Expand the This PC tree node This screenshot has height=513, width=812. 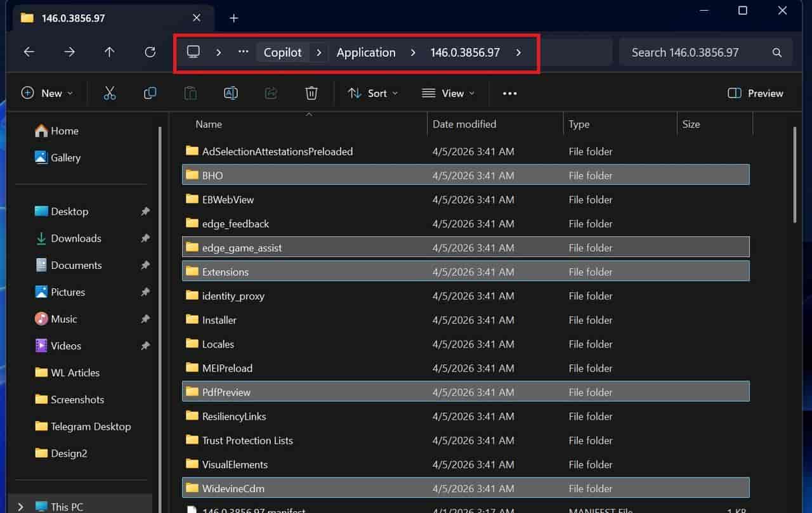pos(20,507)
